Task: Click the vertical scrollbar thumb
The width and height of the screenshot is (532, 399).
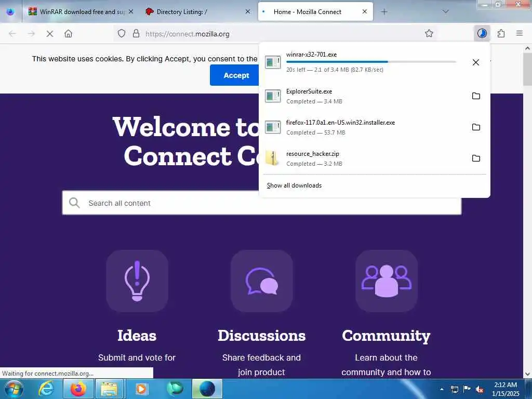Action: pyautogui.click(x=528, y=70)
